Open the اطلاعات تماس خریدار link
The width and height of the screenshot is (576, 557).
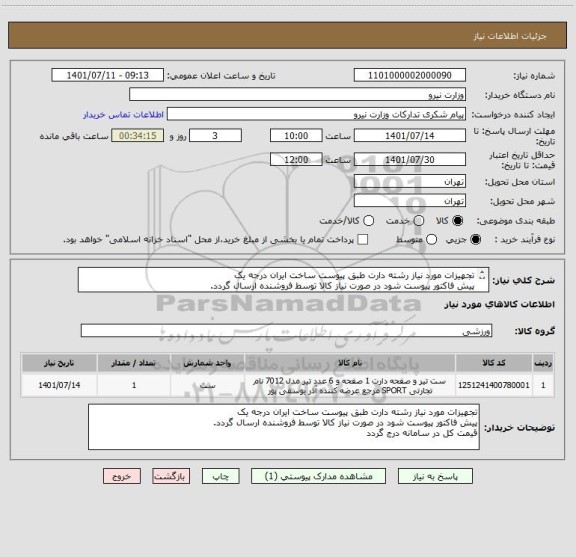(x=123, y=115)
